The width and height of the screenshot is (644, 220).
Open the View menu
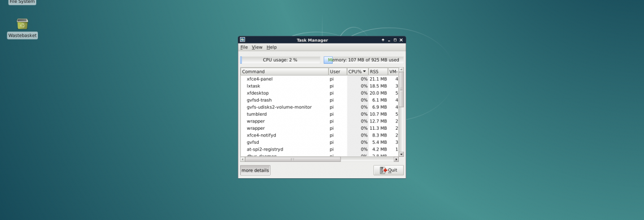point(257,47)
